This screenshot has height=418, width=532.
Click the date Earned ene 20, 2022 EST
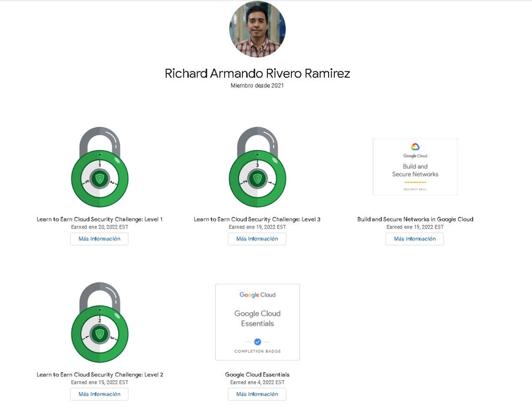(100, 227)
